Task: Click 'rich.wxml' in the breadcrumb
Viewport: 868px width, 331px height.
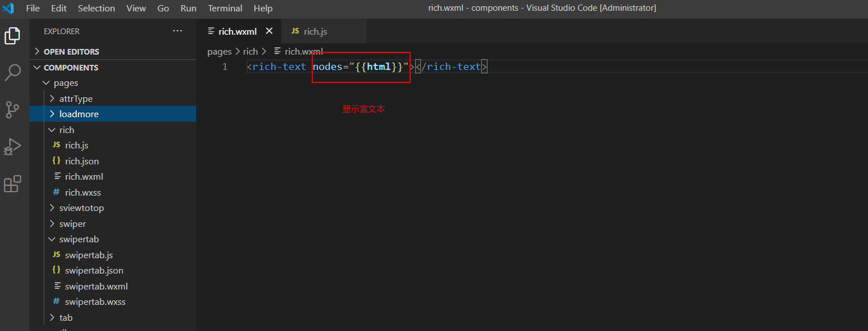Action: click(x=304, y=51)
